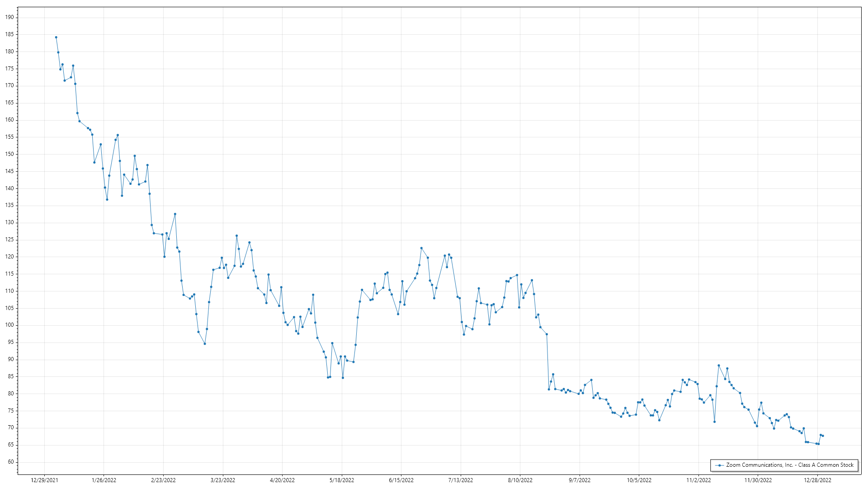Click the 'Zoom Communications, Inc.' legend label
Image resolution: width=868 pixels, height=488 pixels.
(789, 465)
